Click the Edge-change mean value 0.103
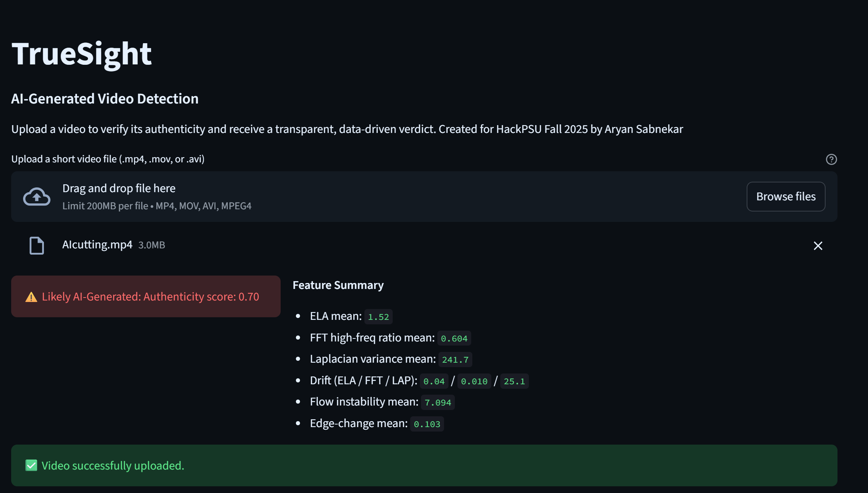The width and height of the screenshot is (868, 493). 427,424
